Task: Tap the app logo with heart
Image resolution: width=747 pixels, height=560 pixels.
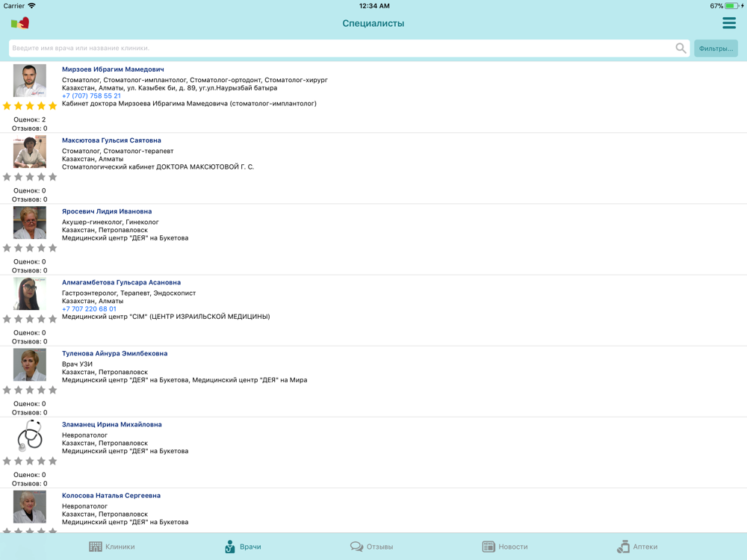Action: pyautogui.click(x=20, y=23)
